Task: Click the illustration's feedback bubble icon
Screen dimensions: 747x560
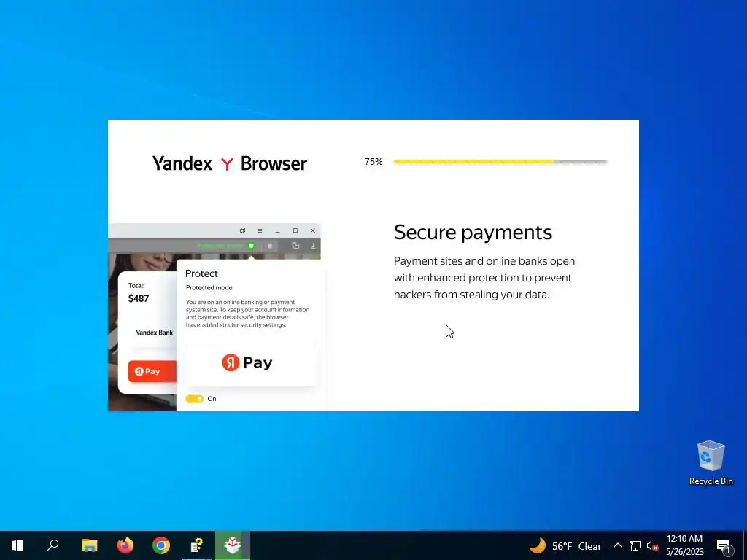Action: (295, 246)
